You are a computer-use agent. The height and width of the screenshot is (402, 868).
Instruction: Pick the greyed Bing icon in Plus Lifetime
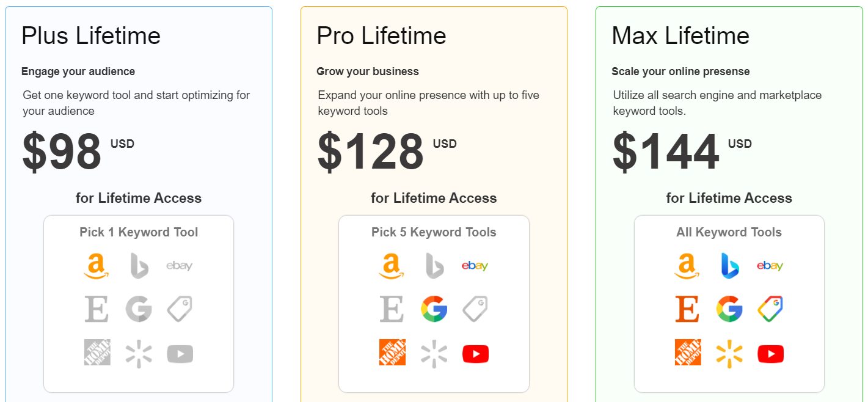coord(139,266)
